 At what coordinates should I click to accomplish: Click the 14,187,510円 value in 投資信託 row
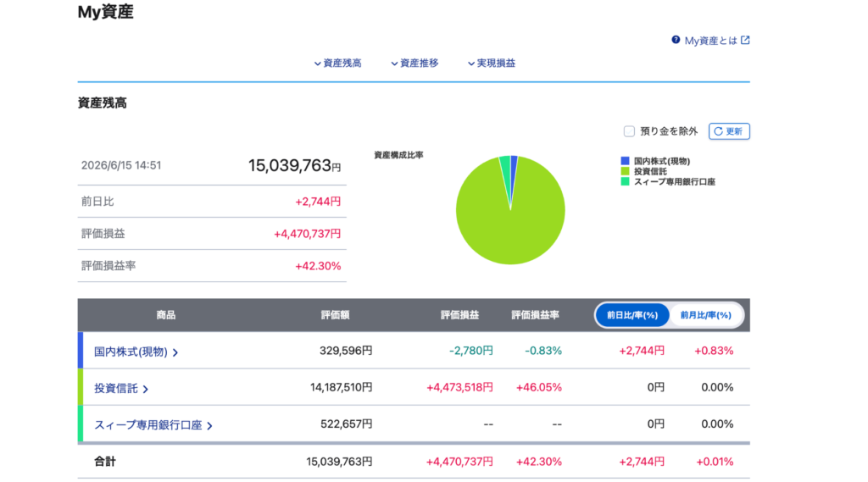pyautogui.click(x=341, y=387)
